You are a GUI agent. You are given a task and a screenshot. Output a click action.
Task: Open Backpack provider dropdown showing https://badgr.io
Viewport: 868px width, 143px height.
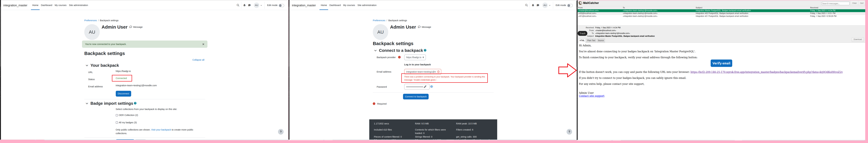[x=415, y=57]
